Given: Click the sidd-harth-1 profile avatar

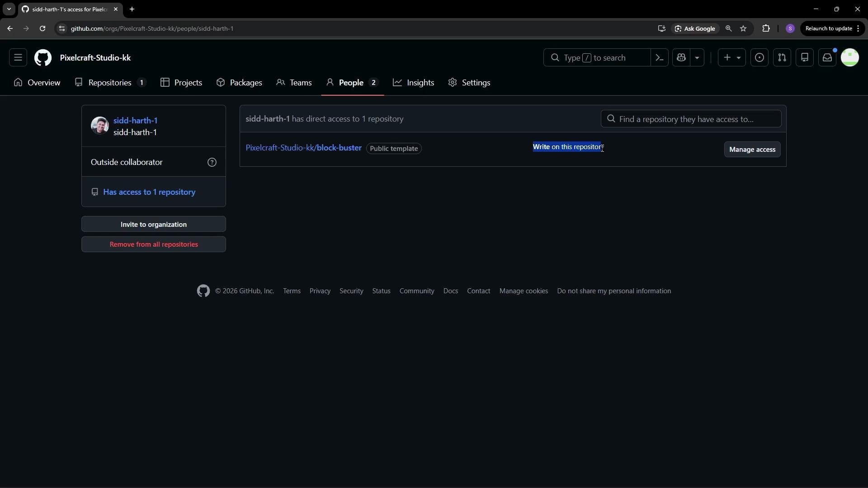Looking at the screenshot, I should (100, 126).
